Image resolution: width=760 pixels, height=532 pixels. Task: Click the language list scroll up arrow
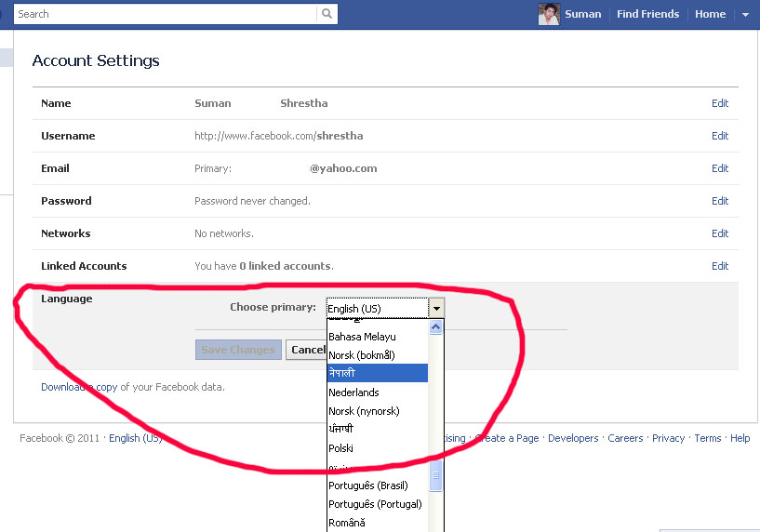tap(435, 327)
